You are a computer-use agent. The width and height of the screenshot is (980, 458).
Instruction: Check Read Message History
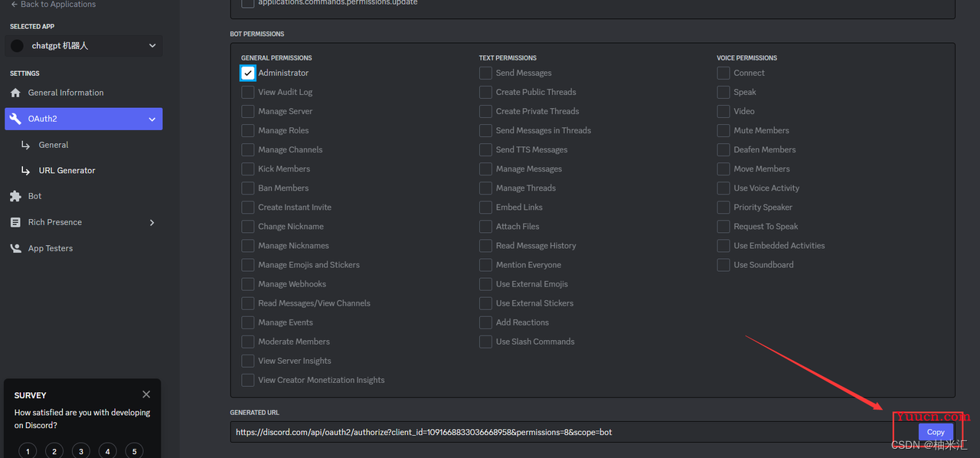coord(485,245)
